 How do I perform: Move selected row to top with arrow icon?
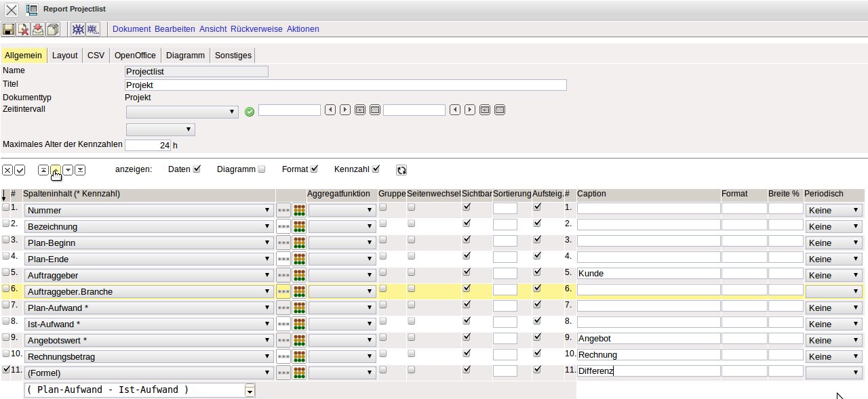click(x=43, y=169)
